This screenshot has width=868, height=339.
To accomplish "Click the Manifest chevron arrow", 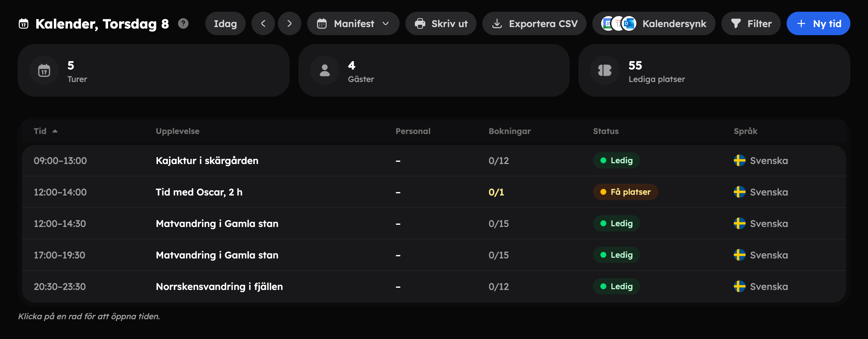I will click(386, 23).
